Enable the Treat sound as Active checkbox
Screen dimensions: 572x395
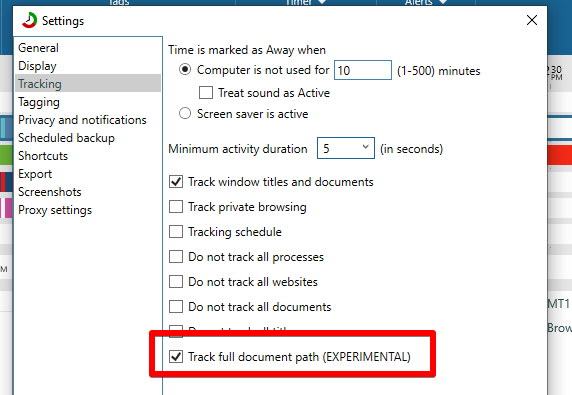(x=206, y=93)
